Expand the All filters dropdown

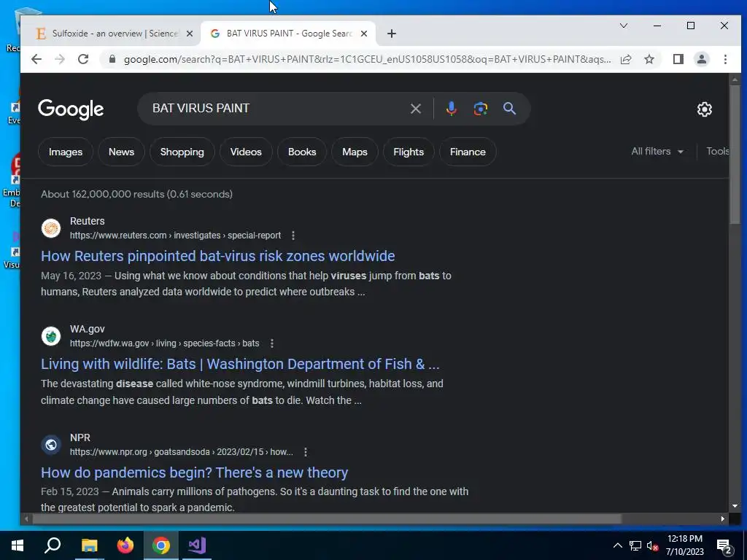(657, 152)
